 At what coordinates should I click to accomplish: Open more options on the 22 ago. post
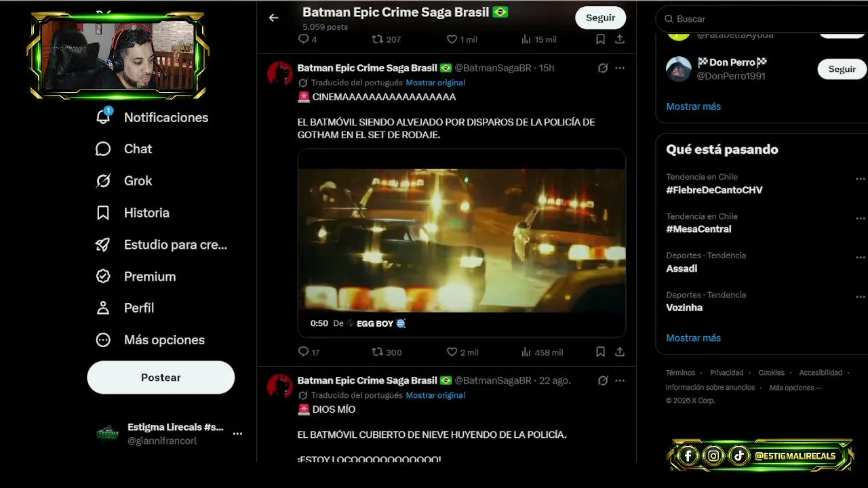(620, 380)
